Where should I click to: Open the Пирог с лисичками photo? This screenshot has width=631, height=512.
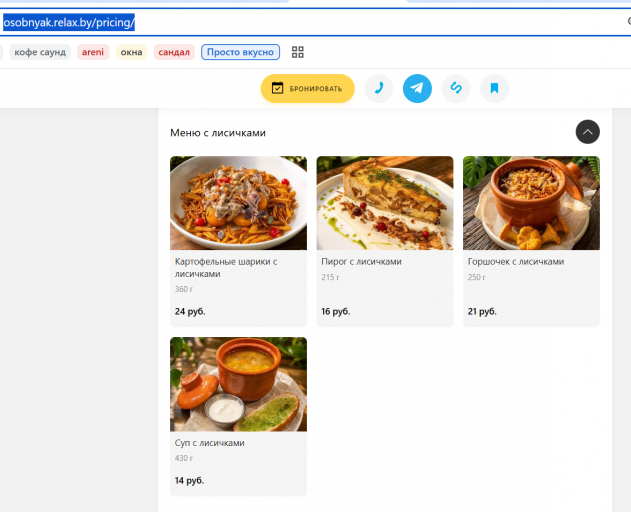tap(385, 203)
